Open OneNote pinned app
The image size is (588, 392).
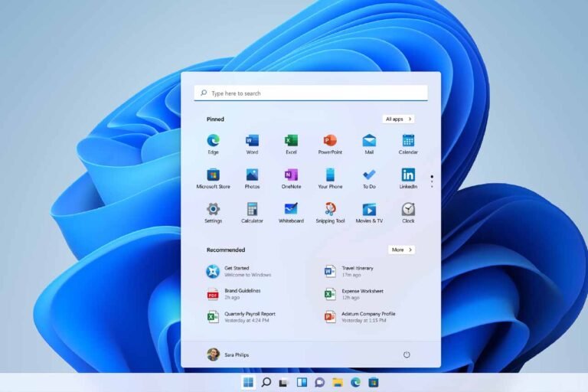coord(291,178)
